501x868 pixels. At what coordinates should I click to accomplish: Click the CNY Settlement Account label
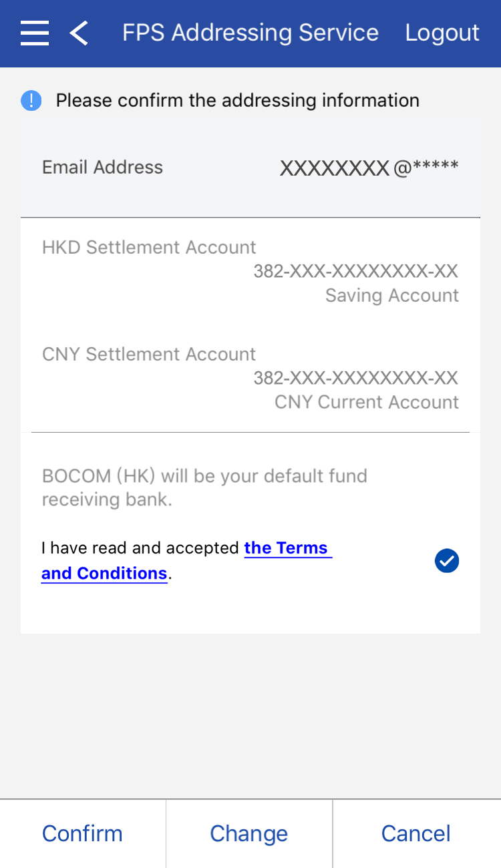click(149, 354)
